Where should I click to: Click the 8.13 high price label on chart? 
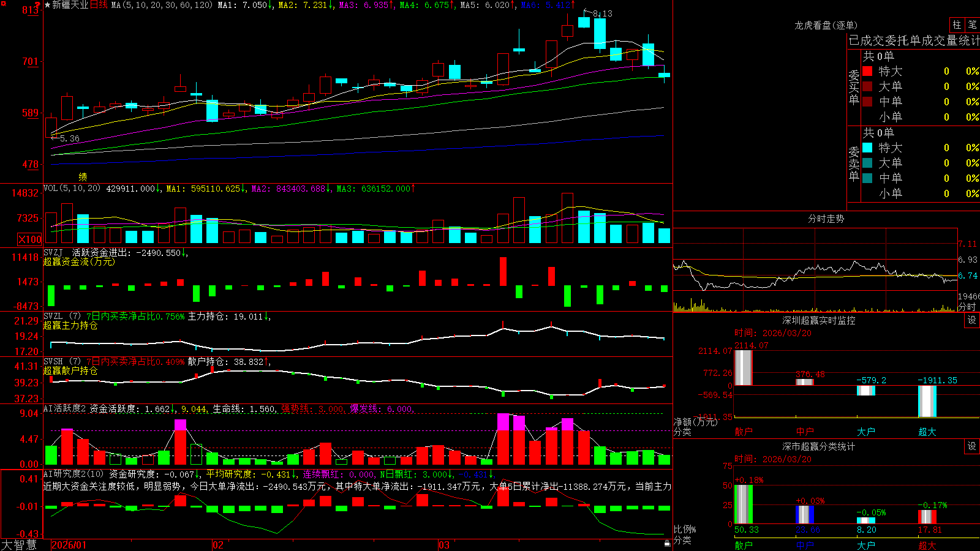tap(602, 13)
